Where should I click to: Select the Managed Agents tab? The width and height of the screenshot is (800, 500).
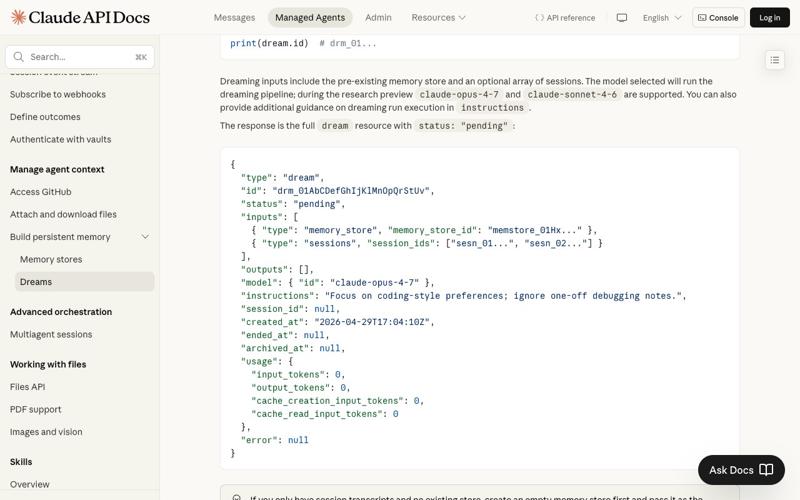[310, 18]
